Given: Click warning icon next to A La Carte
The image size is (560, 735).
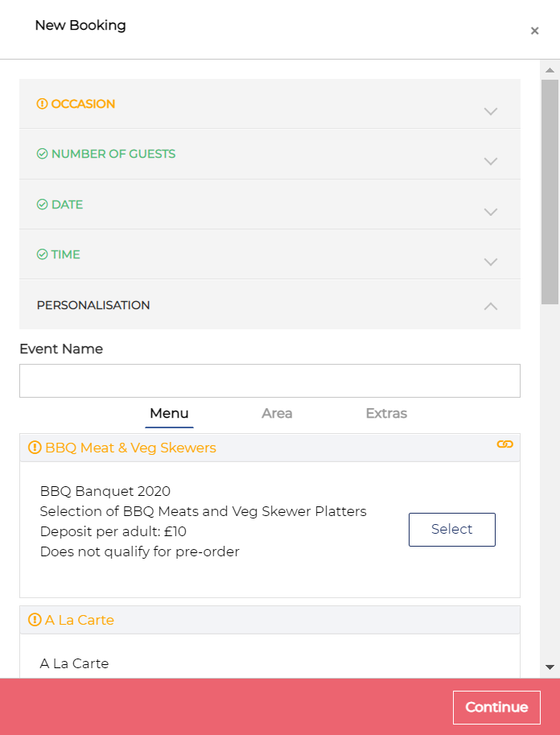Looking at the screenshot, I should point(35,620).
